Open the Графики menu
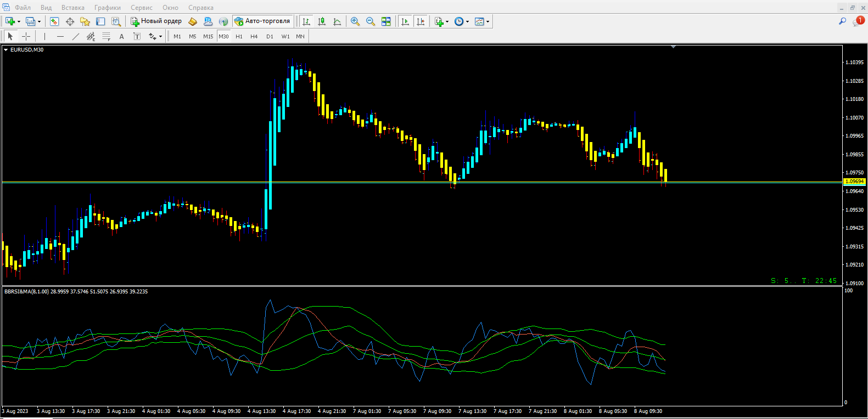This screenshot has width=868, height=419. pos(108,8)
